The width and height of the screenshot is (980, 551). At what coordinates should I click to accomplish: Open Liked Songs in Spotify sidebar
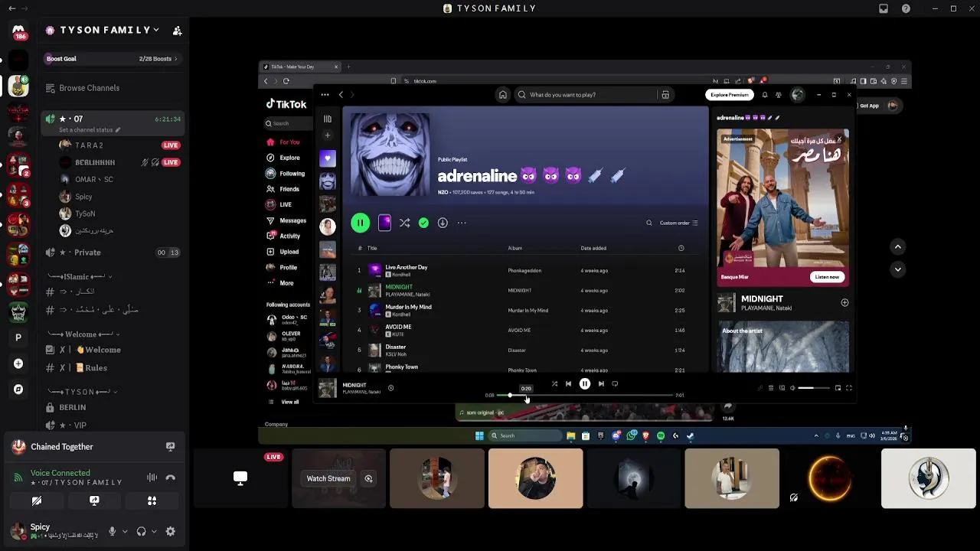[x=327, y=158]
